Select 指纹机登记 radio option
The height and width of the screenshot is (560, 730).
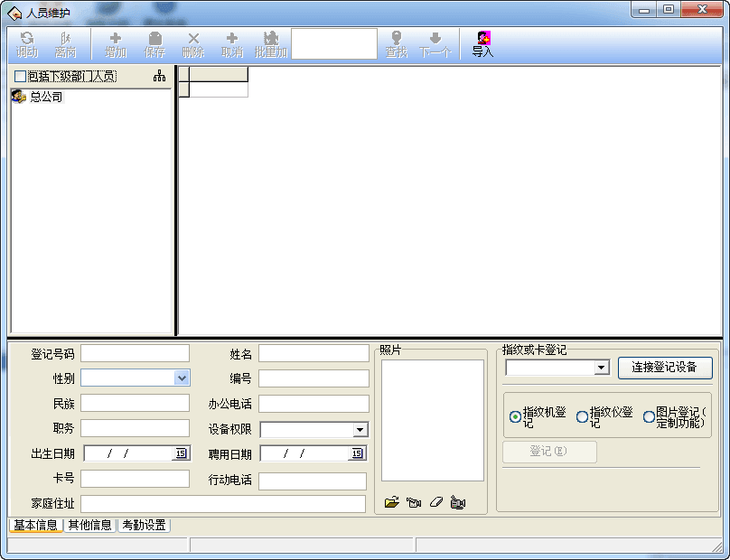515,416
